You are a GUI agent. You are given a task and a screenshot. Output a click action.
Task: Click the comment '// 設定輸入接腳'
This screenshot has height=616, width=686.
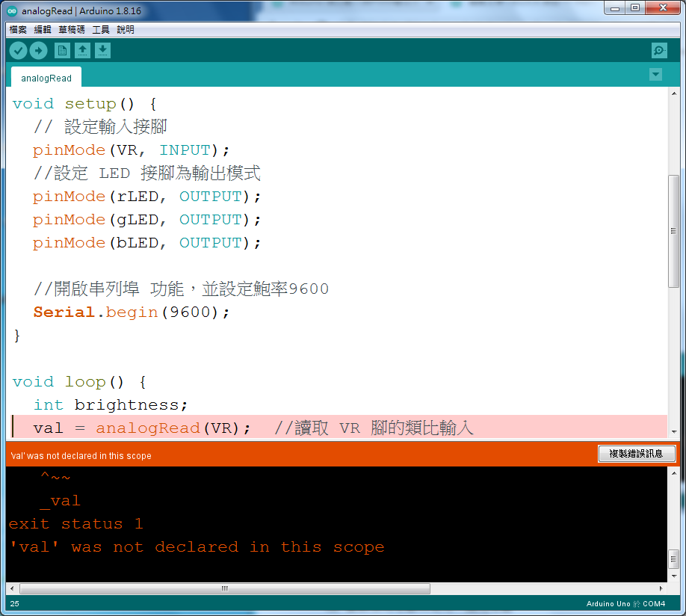click(100, 127)
